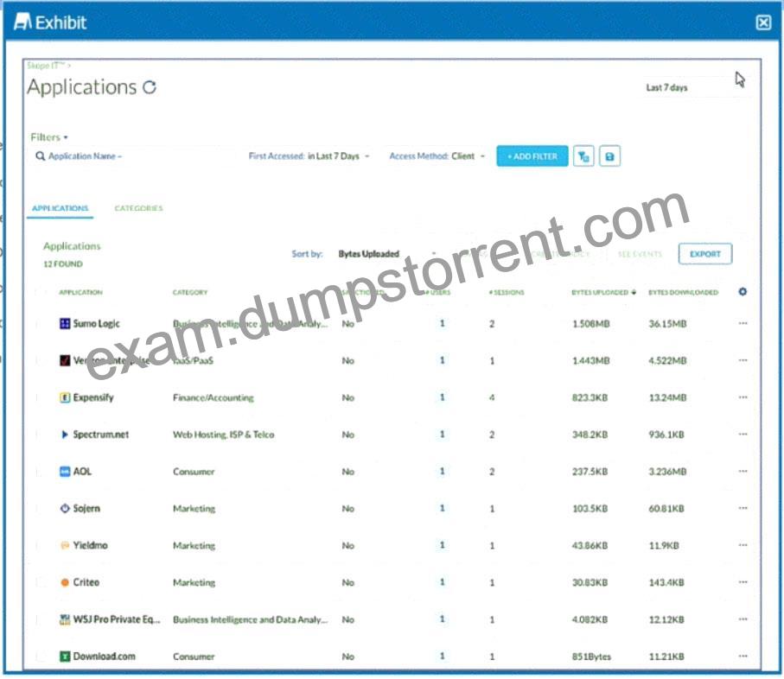This screenshot has width=784, height=679.
Task: Click the filter funnel icon button
Action: 583,156
